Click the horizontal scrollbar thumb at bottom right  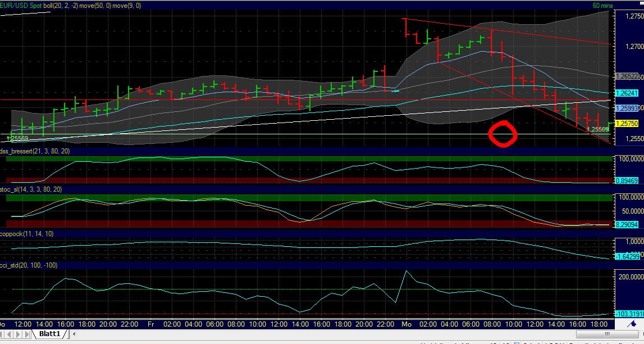point(606,334)
